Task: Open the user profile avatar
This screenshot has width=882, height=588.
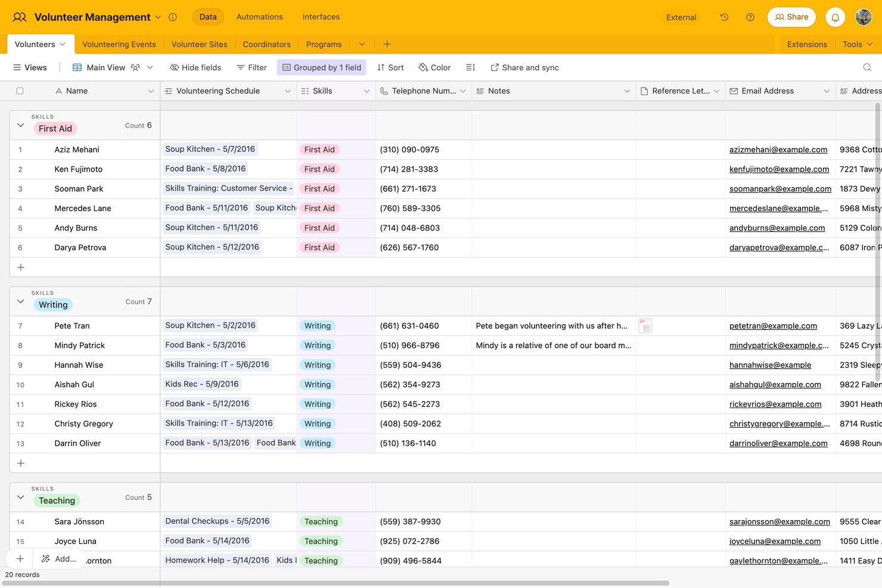Action: tap(864, 17)
